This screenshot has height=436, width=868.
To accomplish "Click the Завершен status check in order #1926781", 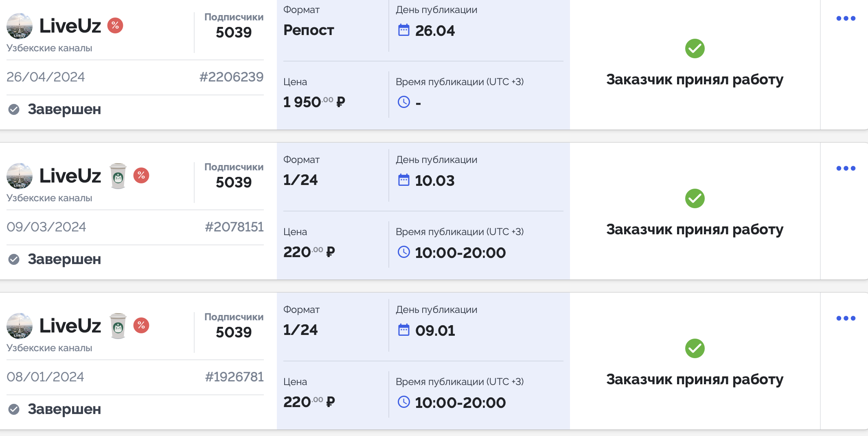I will [x=14, y=409].
